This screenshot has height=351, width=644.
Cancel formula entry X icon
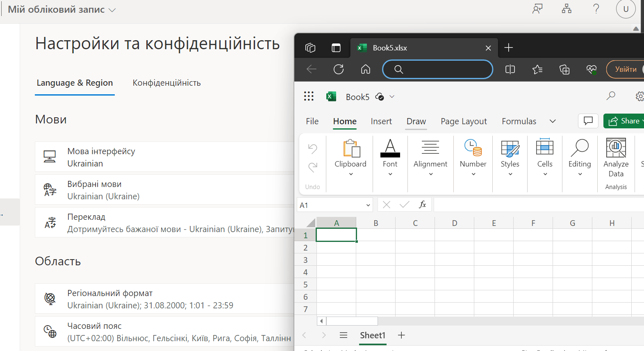(x=387, y=205)
